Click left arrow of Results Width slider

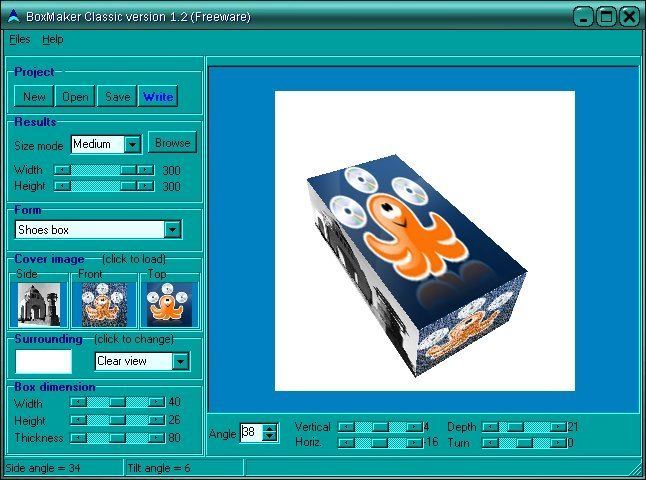point(63,170)
